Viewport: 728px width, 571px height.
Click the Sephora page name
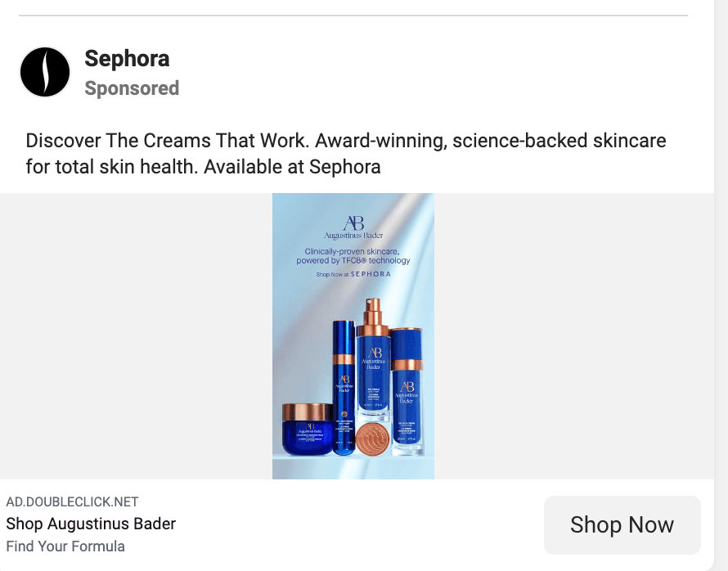[127, 59]
